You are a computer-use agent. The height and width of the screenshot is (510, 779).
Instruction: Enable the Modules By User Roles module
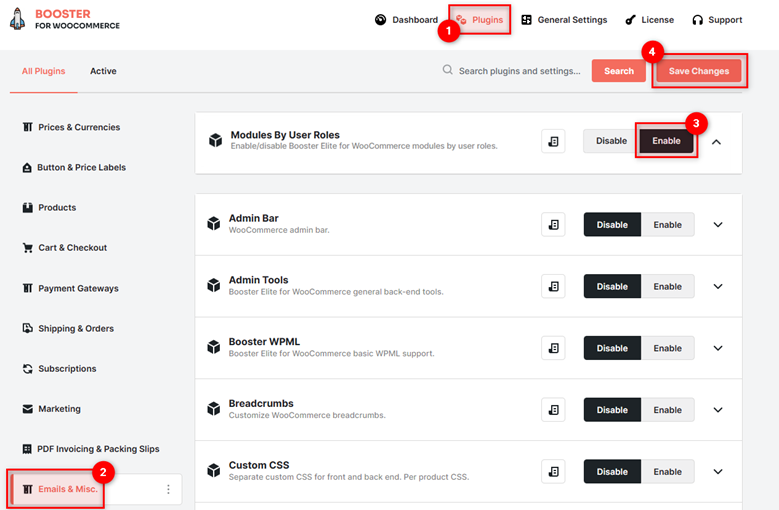tap(666, 141)
